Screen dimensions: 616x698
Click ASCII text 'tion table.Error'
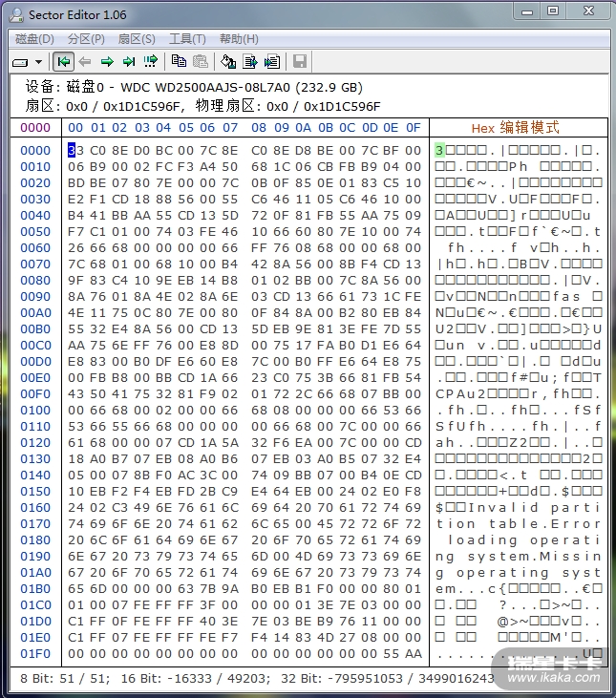(x=519, y=524)
